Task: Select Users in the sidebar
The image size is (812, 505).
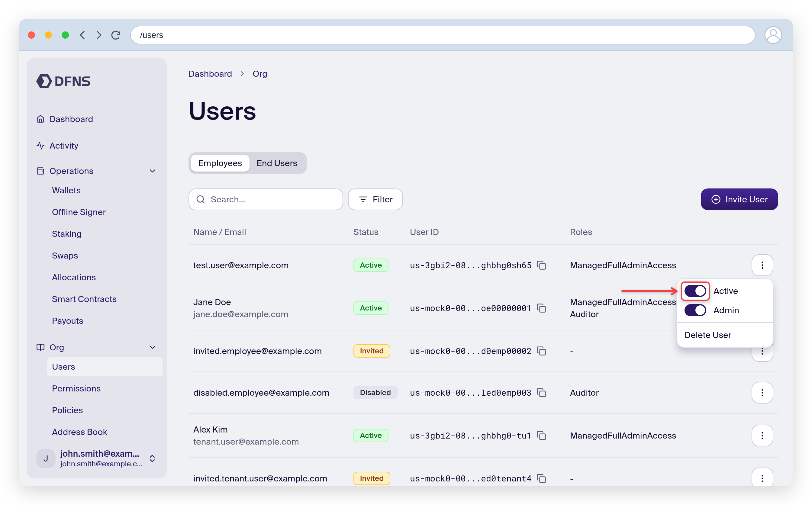Action: coord(105,367)
